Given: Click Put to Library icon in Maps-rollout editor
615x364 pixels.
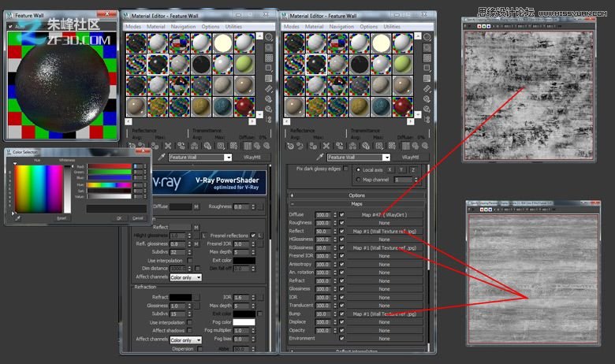Looking at the screenshot, I should click(x=366, y=146).
